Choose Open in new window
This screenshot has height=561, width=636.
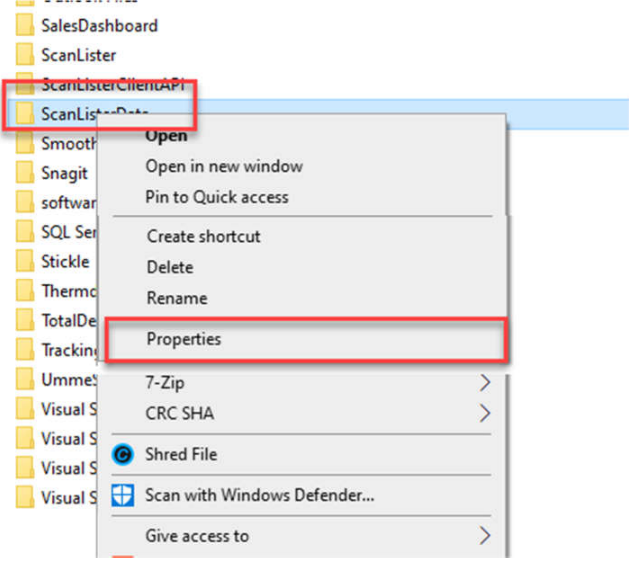224,166
